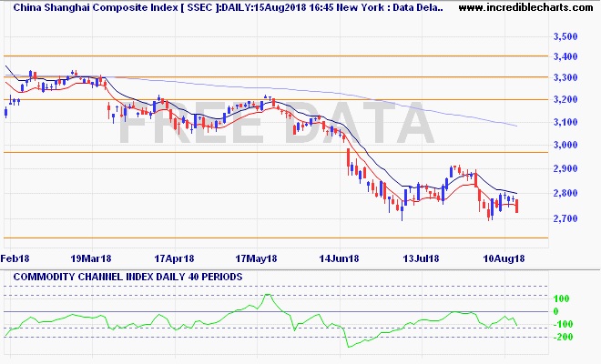The width and height of the screenshot is (601, 364).
Task: Click the 2,700 price axis label
Action: [566, 219]
